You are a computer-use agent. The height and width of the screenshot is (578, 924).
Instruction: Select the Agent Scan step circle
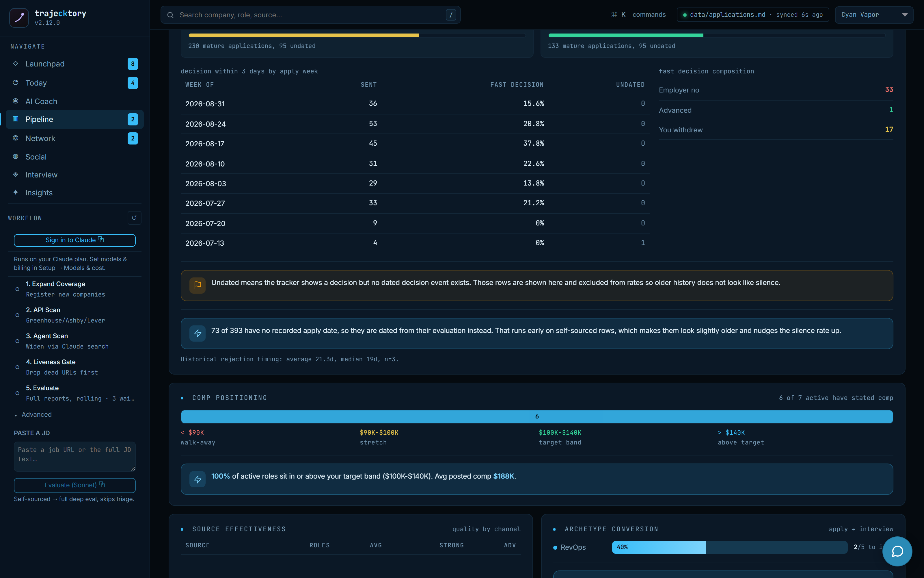pos(17,341)
